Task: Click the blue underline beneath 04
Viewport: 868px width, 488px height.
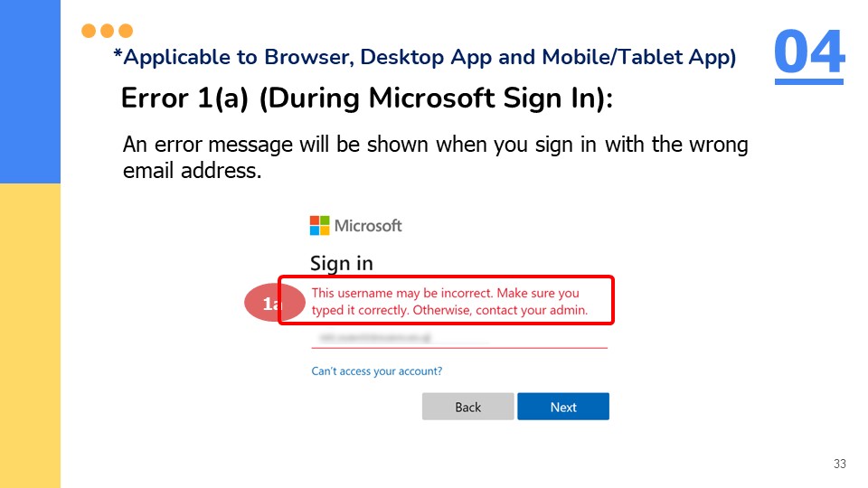Action: [x=808, y=82]
